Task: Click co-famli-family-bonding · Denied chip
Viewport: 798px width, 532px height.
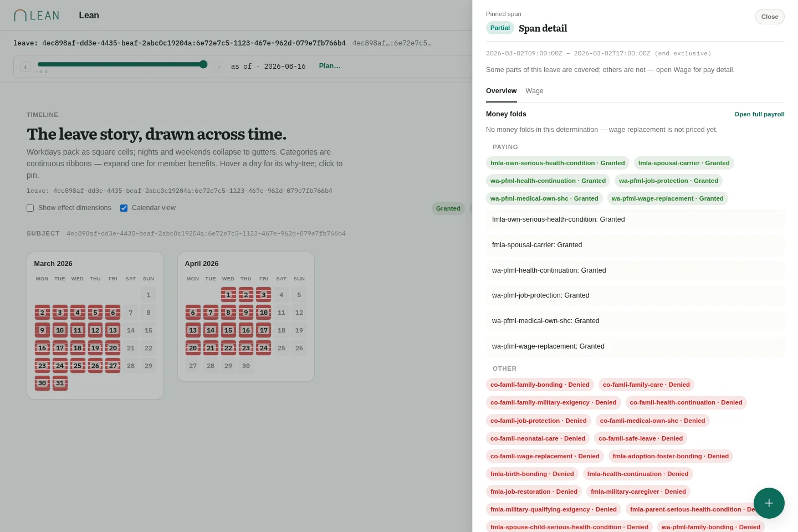Action: click(540, 385)
